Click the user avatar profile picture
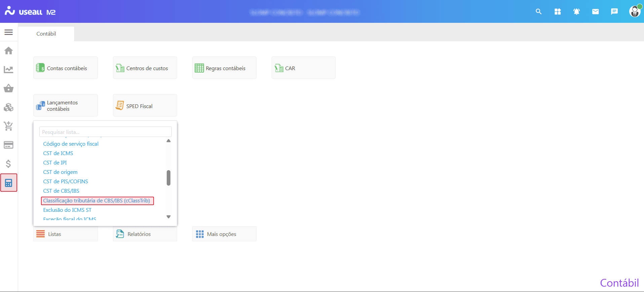 [x=635, y=12]
